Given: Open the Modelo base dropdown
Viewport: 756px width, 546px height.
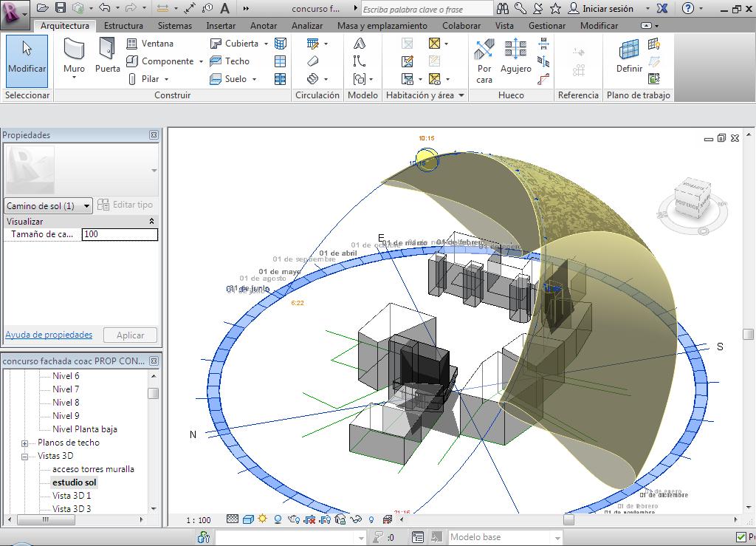Looking at the screenshot, I should click(x=557, y=537).
